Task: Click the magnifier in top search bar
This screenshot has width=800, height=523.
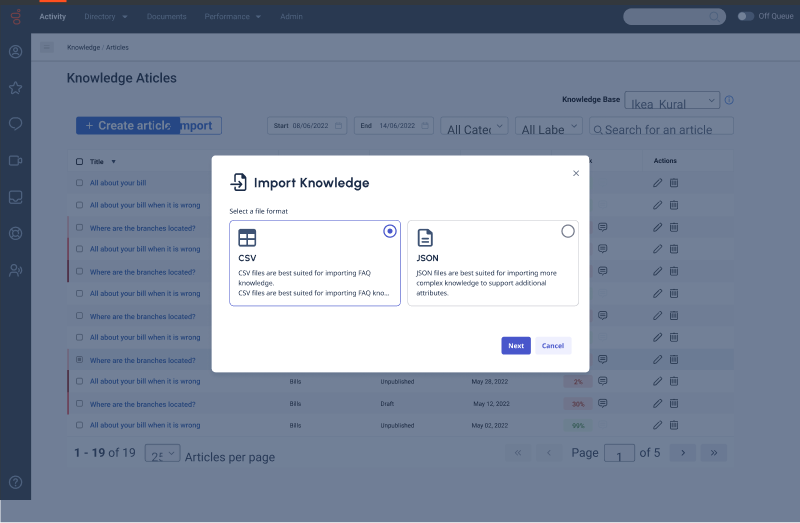Action: 714,17
